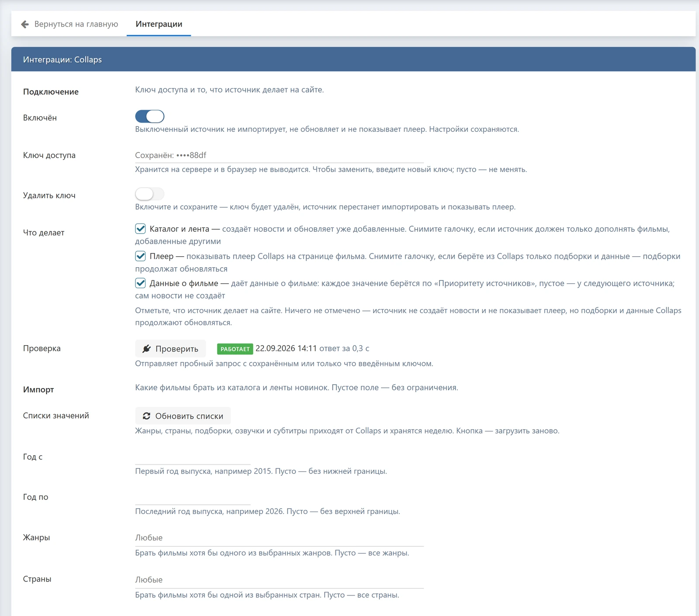
Task: Click the 22.09.2026 14:11 timestamp
Action: click(286, 348)
